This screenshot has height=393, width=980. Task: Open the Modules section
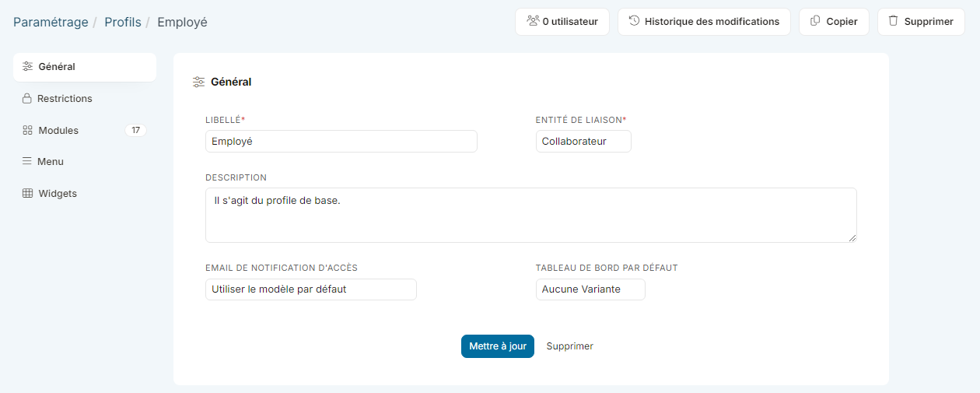click(x=85, y=130)
